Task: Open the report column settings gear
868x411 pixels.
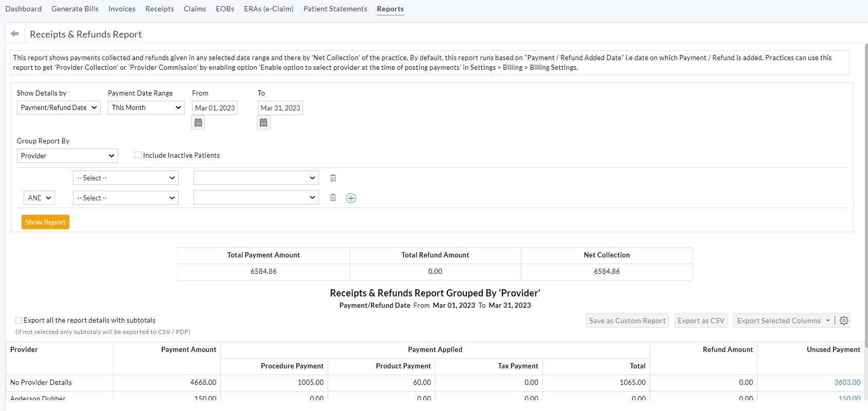Action: (844, 321)
